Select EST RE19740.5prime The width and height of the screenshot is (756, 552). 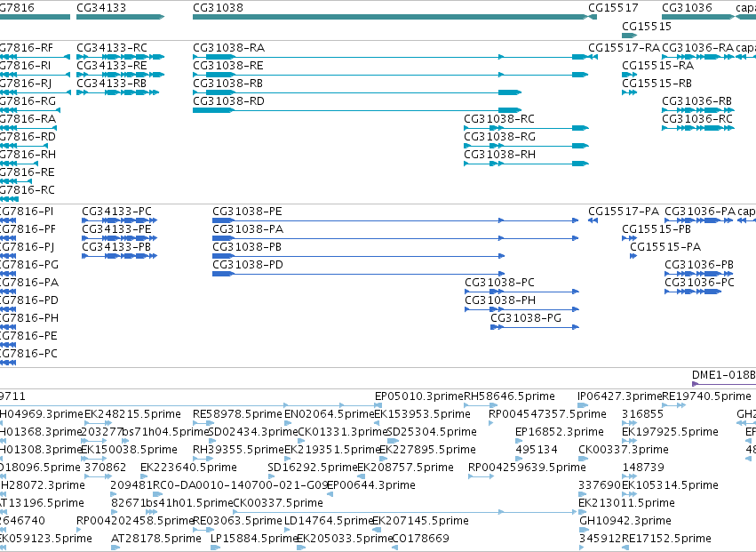pos(674,406)
